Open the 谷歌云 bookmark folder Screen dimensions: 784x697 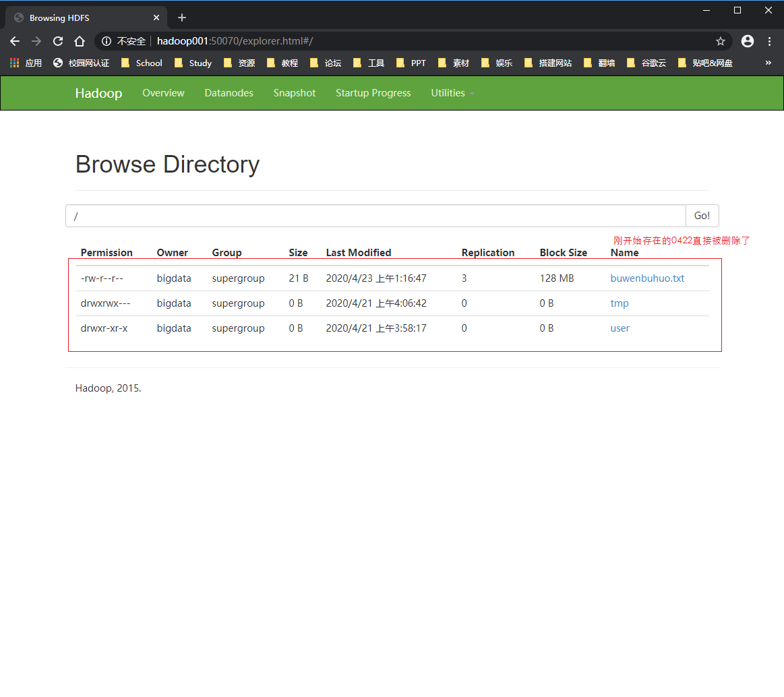coord(646,63)
